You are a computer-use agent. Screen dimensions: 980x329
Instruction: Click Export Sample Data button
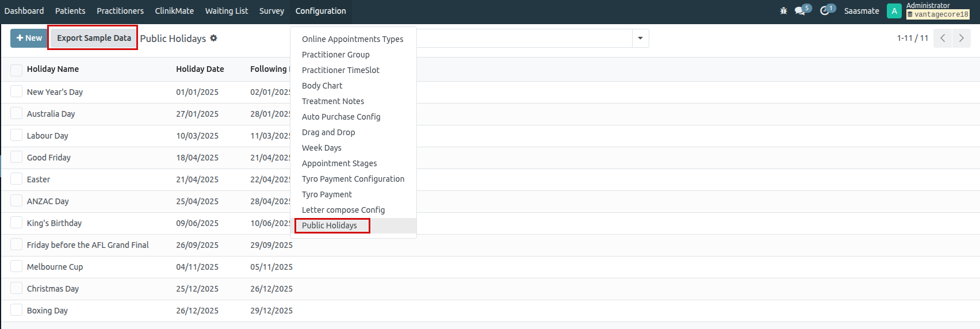click(94, 38)
